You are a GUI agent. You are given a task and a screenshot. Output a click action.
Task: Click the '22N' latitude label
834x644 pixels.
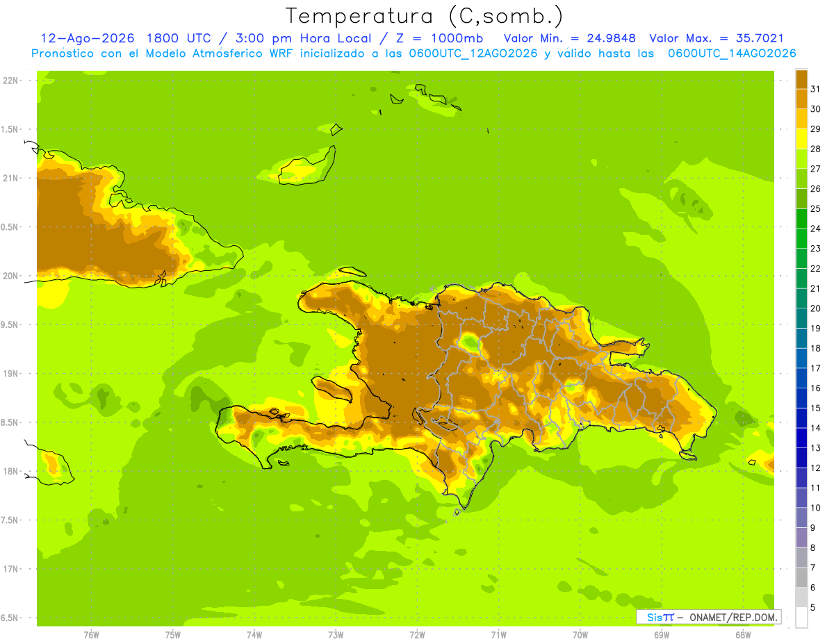pos(10,81)
